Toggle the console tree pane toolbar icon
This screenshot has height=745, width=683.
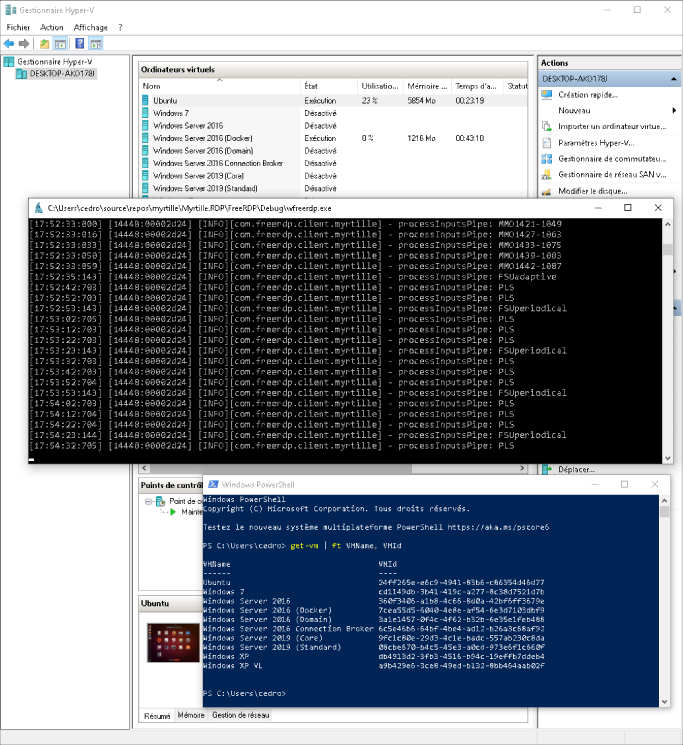point(60,44)
